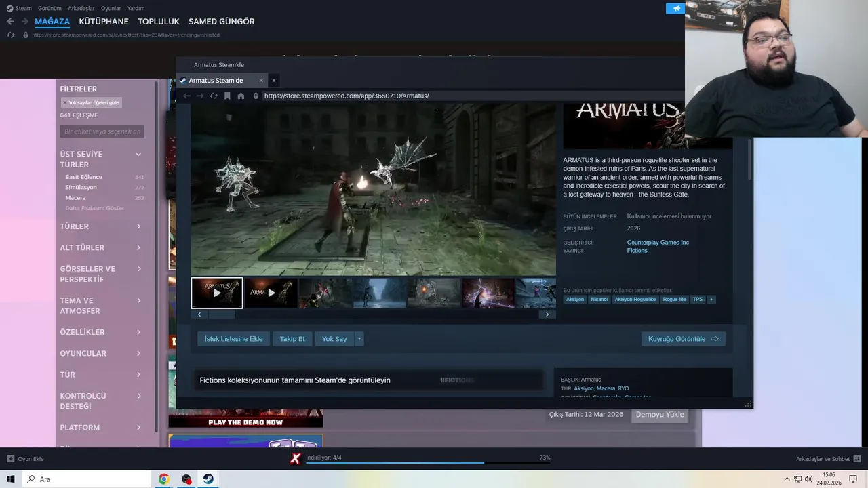Screen dimensions: 868x488
Task: Move the media strip left with its arrow
Action: pyautogui.click(x=199, y=314)
